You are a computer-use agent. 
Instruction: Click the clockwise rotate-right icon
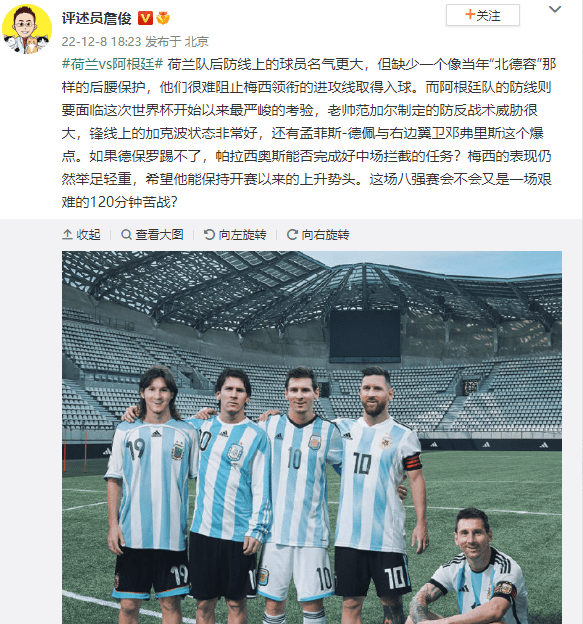[x=292, y=234]
